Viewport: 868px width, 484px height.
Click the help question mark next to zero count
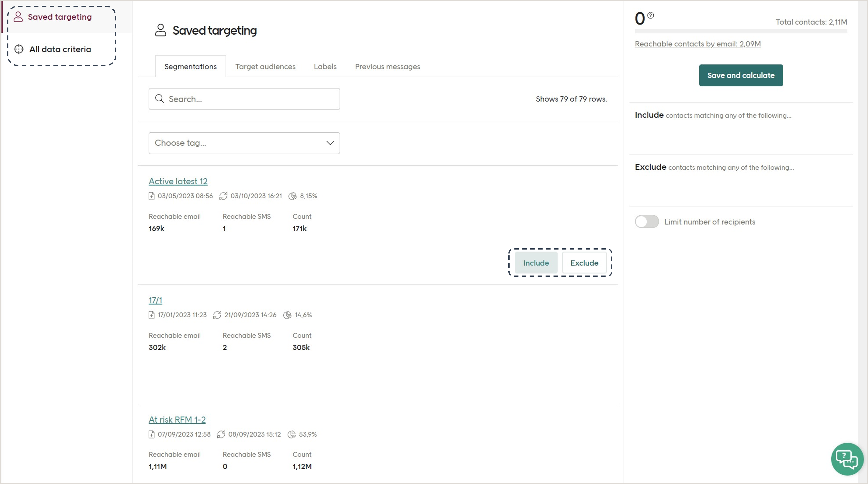coord(651,15)
